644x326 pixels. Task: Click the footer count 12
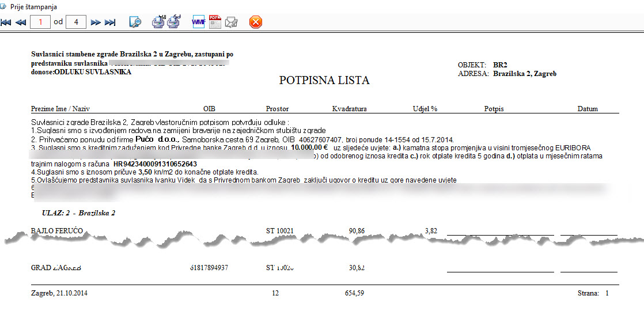tap(275, 294)
